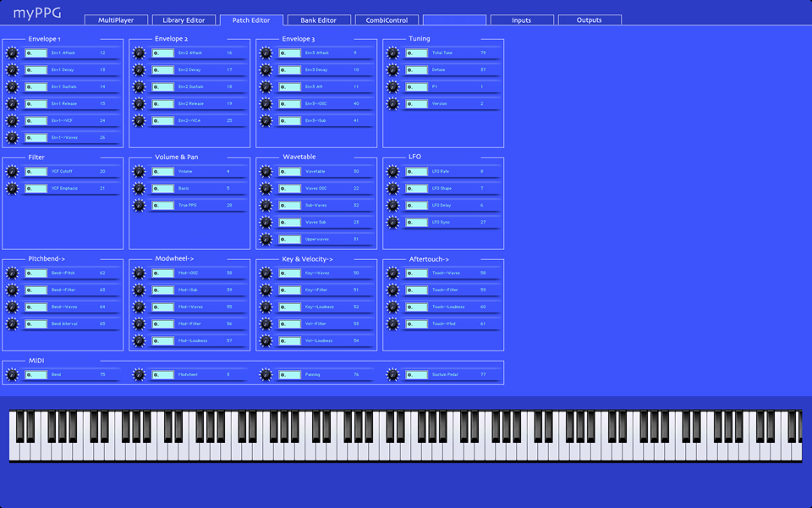This screenshot has width=812, height=508.
Task: Click the LFO Rate knob
Action: 393,172
